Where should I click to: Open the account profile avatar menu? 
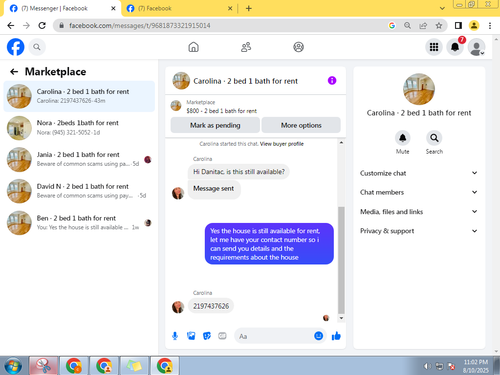pyautogui.click(x=476, y=47)
